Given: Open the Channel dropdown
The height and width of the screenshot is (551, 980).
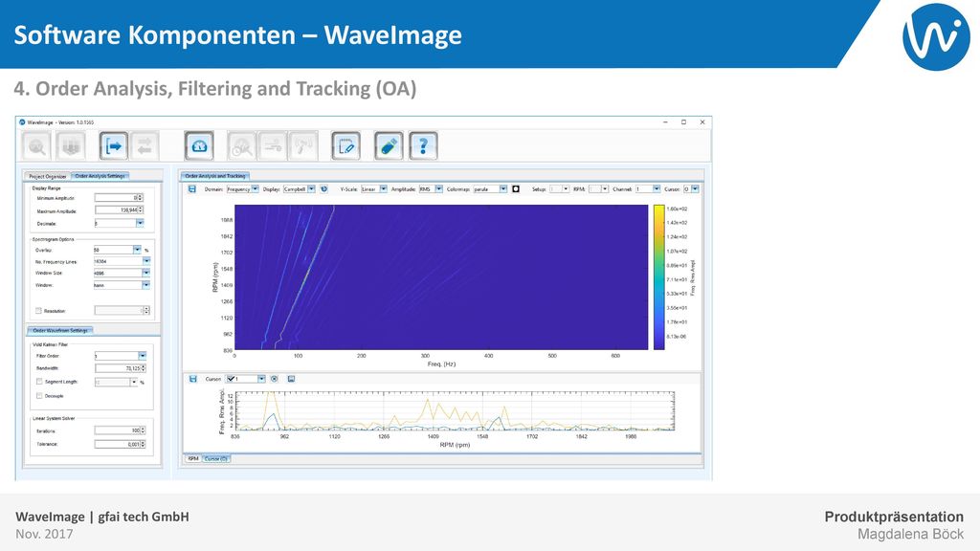Looking at the screenshot, I should click(648, 188).
